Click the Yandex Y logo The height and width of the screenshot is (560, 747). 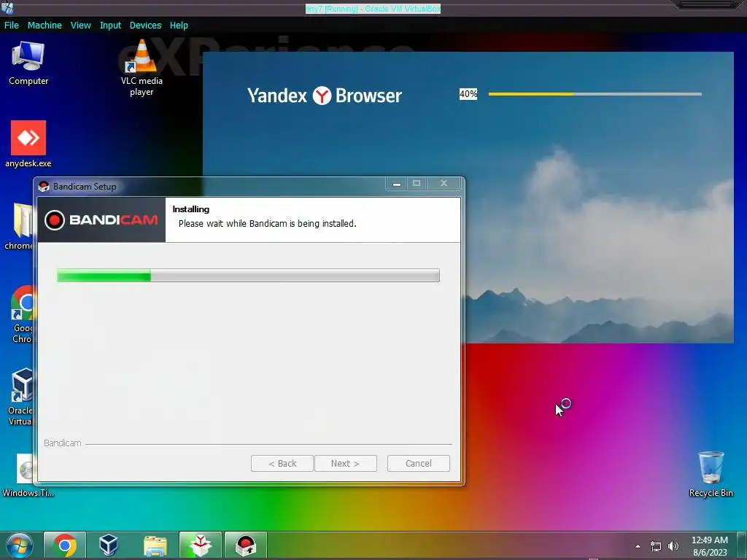tap(322, 96)
